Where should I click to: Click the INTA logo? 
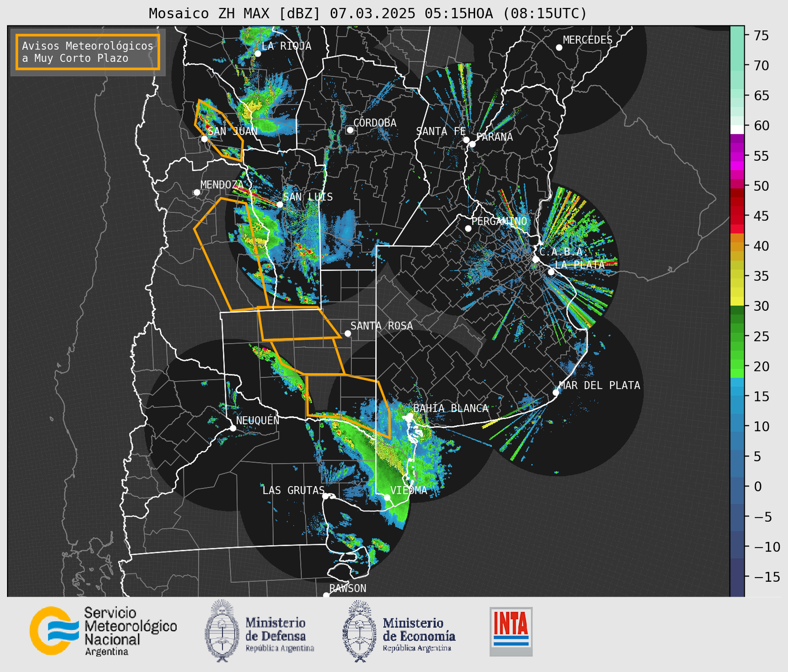point(511,631)
